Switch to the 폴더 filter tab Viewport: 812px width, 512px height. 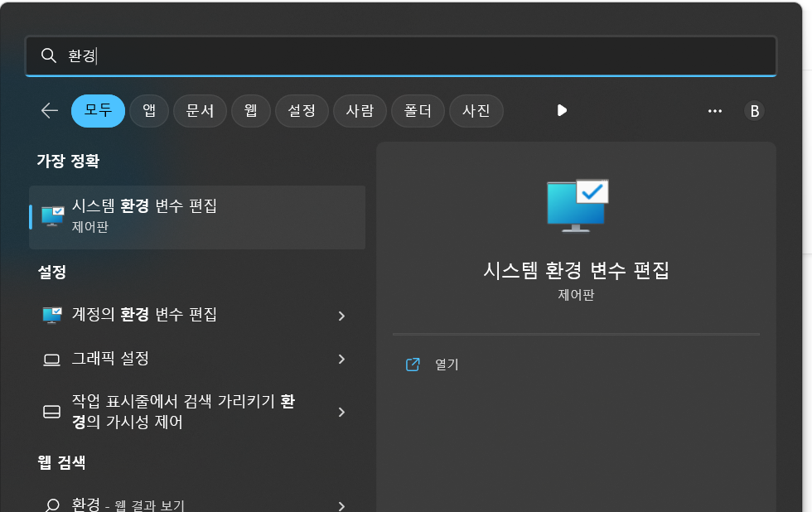pos(418,110)
